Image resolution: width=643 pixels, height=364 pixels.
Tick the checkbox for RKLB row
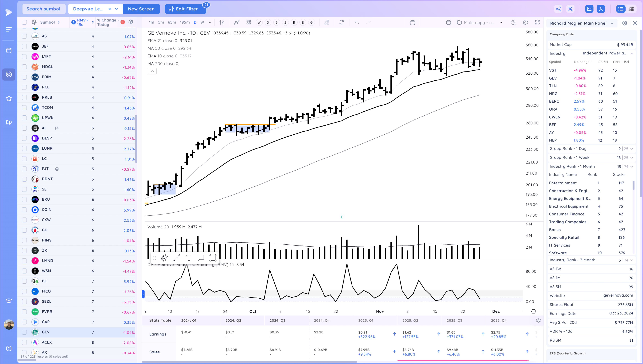point(24,97)
